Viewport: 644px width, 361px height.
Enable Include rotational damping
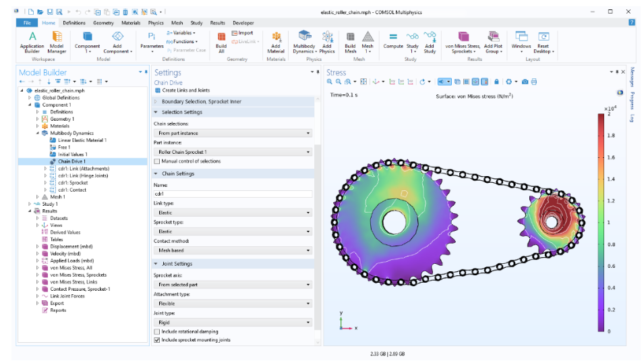tap(157, 331)
